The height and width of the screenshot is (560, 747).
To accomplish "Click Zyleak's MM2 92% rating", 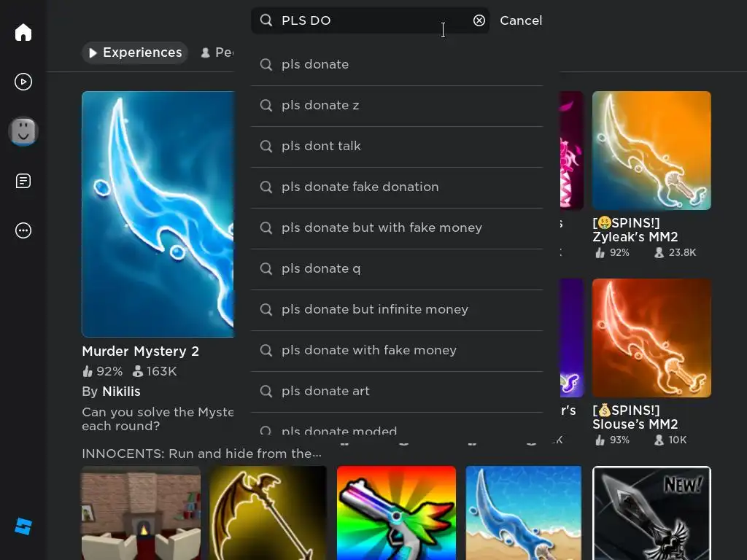I will 612,252.
